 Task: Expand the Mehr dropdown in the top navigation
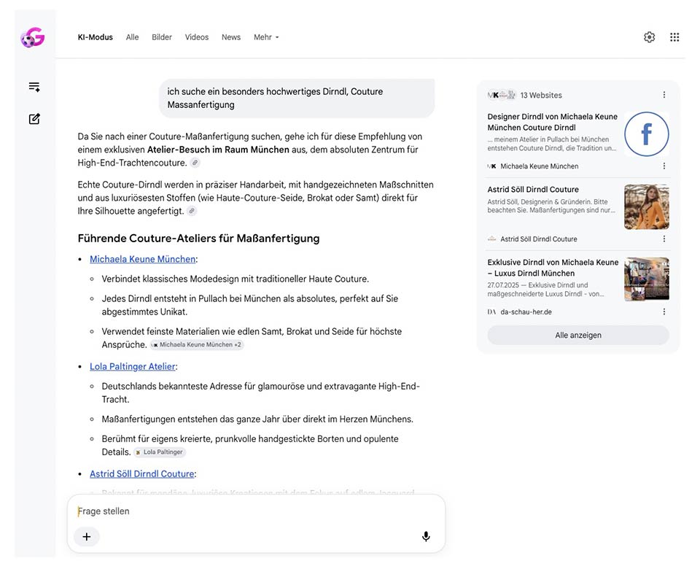pyautogui.click(x=266, y=37)
